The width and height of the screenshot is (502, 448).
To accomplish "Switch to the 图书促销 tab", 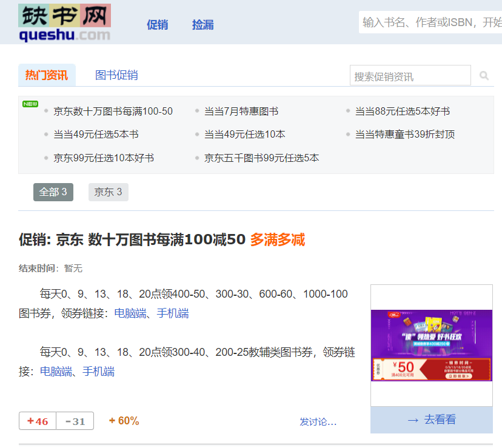I will [x=116, y=75].
